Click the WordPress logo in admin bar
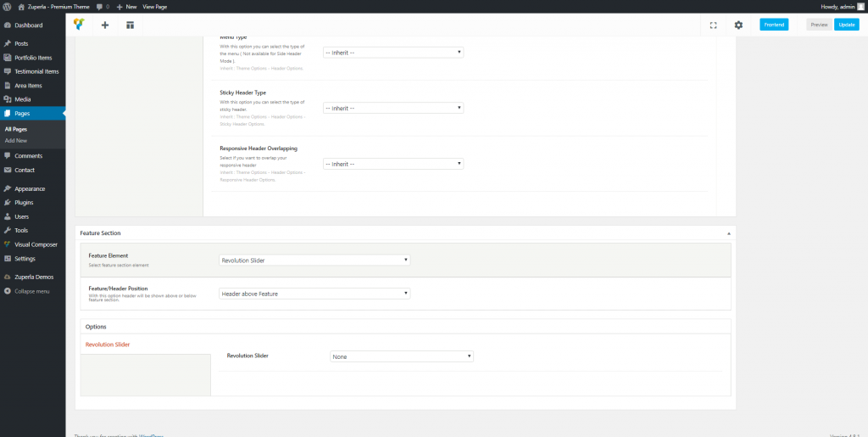This screenshot has width=868, height=437. 7,6
